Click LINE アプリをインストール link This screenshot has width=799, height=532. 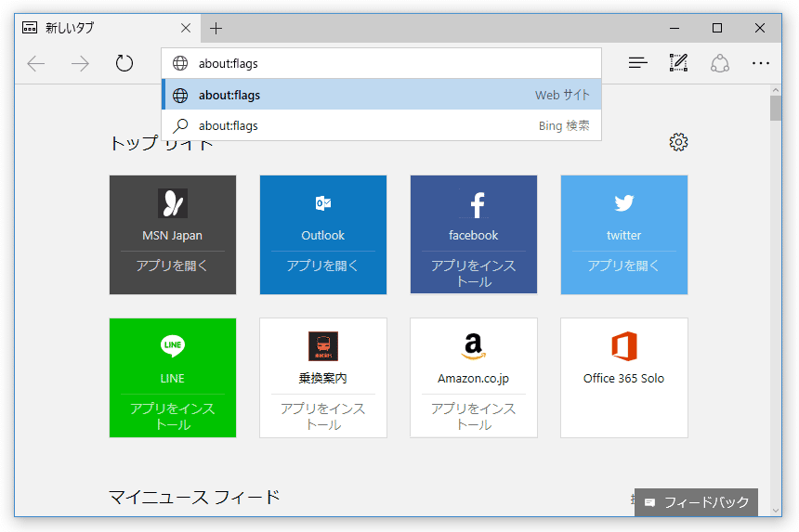(x=172, y=417)
